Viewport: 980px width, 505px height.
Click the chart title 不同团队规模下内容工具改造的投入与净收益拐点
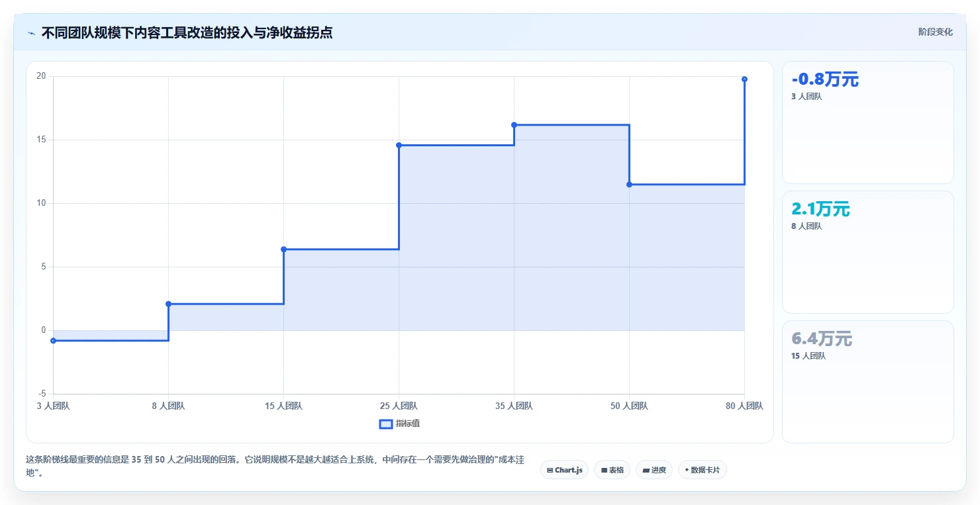click(187, 33)
